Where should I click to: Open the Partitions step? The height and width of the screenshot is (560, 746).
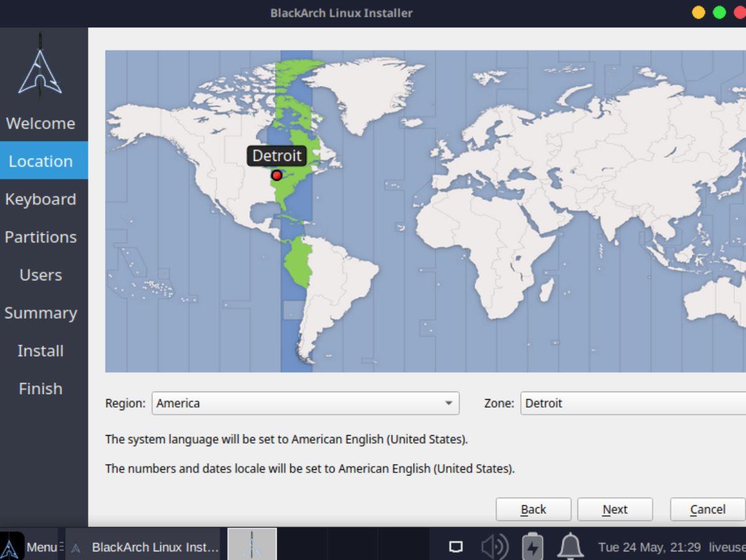[x=40, y=237]
